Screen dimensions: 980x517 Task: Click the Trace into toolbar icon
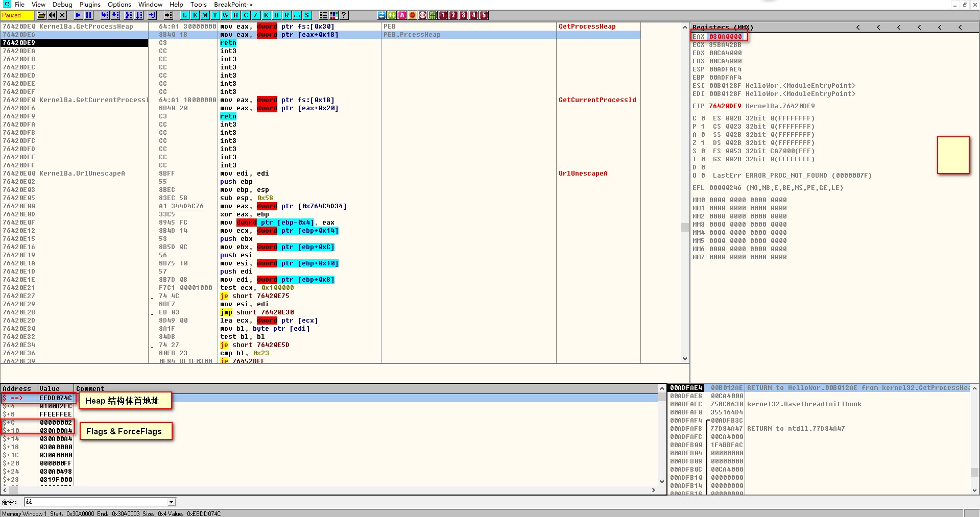[x=129, y=15]
